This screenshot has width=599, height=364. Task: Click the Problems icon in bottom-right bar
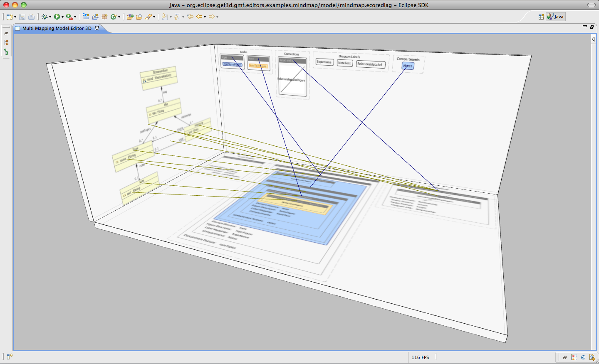click(x=574, y=357)
